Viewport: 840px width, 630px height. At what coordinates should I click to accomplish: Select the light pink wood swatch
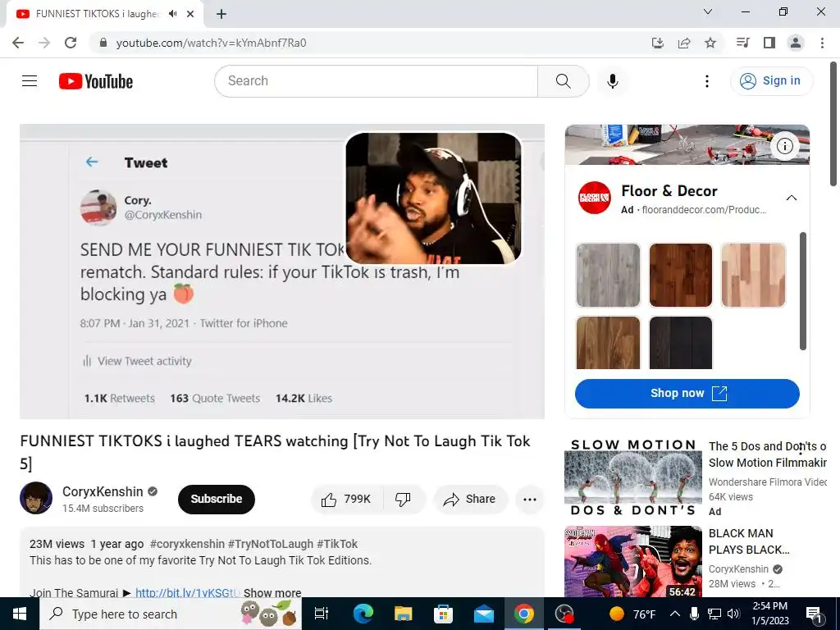[753, 276]
